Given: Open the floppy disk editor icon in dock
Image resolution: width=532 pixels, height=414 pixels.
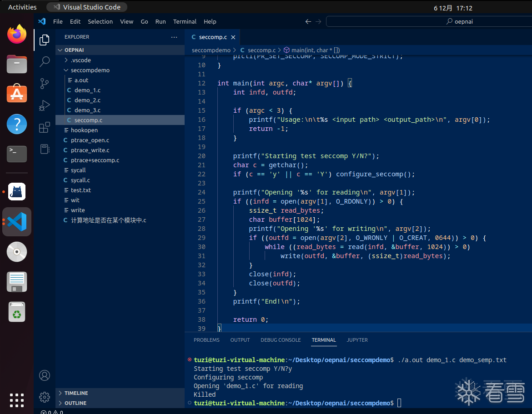Looking at the screenshot, I should pos(17,282).
